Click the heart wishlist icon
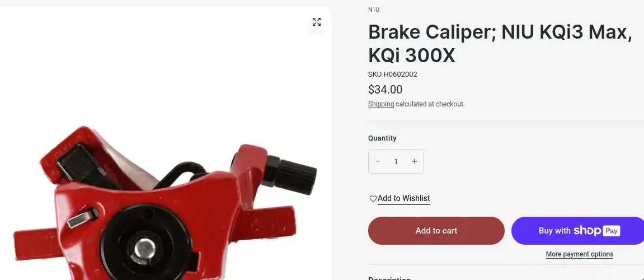The image size is (644, 280). tap(373, 199)
